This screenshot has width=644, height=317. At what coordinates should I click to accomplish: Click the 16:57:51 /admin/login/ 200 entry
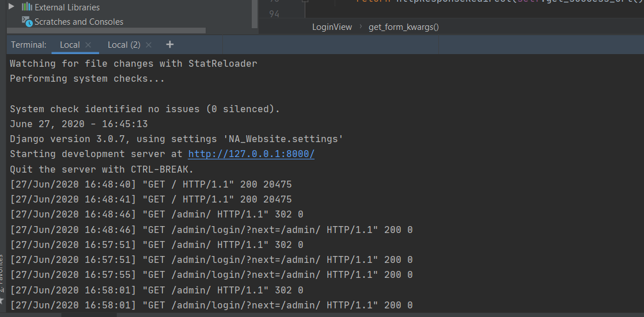tap(211, 260)
